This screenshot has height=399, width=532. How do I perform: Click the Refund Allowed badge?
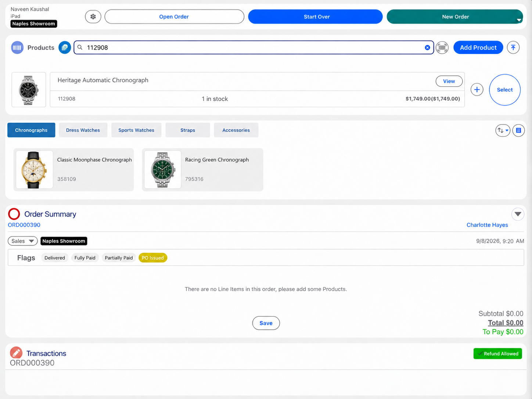[498, 353]
